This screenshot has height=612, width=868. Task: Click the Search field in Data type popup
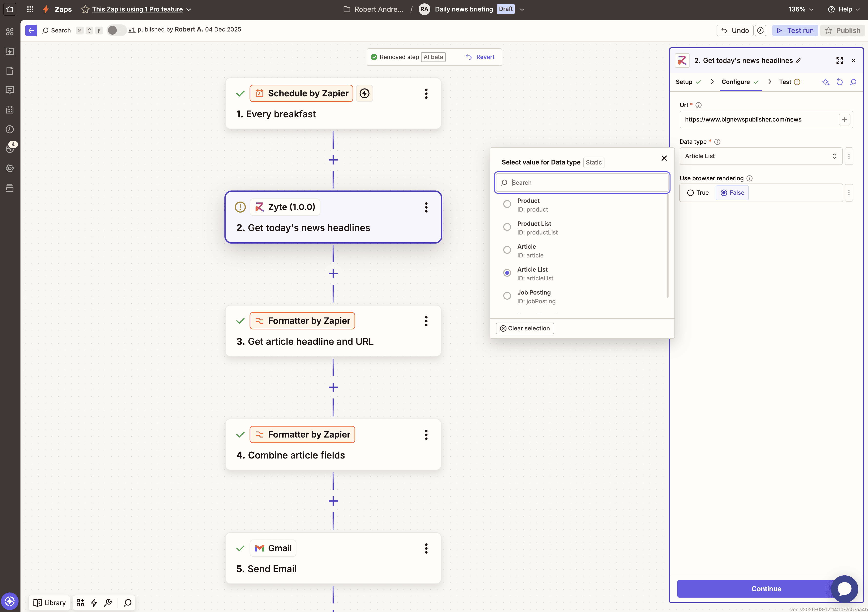[582, 183]
